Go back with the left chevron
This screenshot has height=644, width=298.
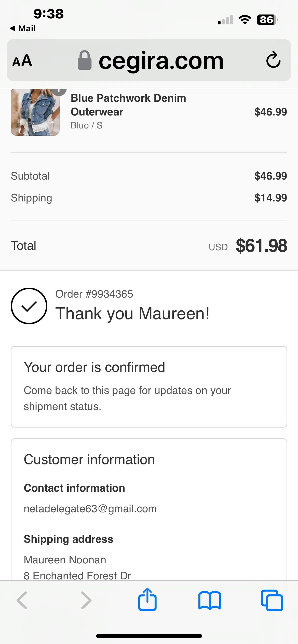22,600
